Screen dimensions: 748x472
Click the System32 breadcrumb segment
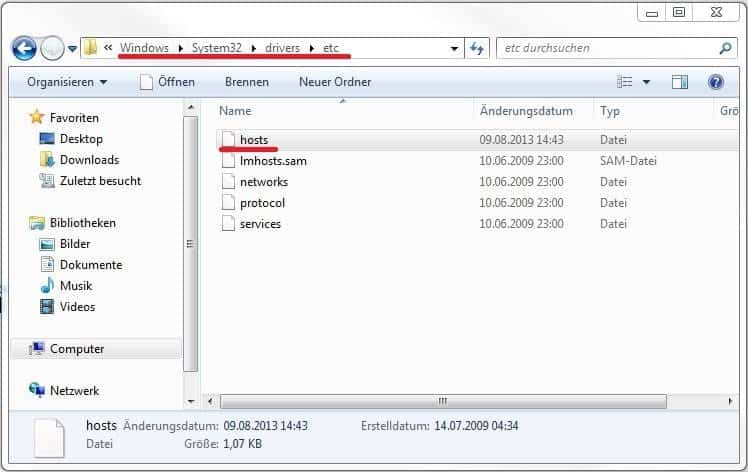[218, 48]
